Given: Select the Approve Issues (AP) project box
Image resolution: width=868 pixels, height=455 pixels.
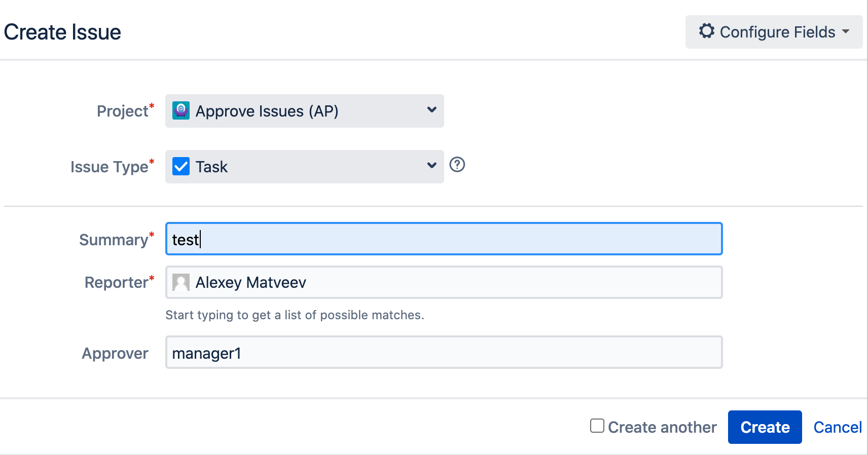Looking at the screenshot, I should click(305, 111).
